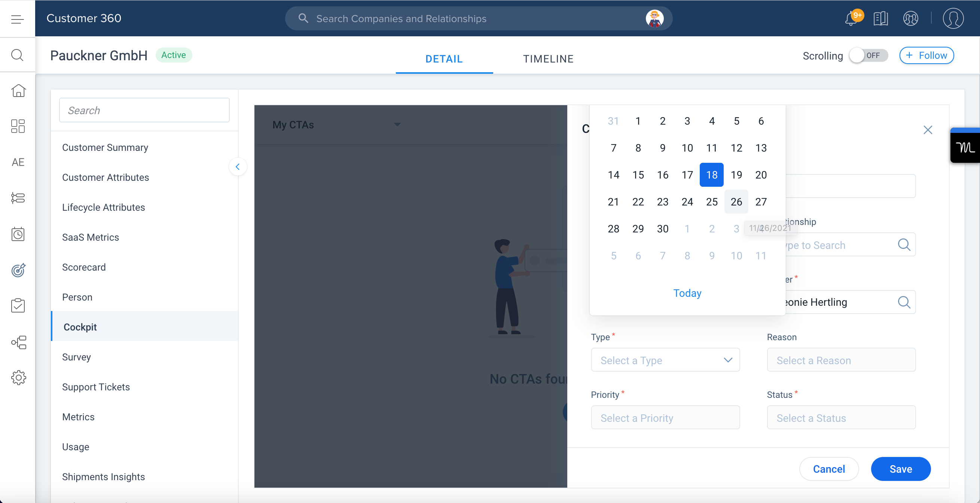The height and width of the screenshot is (503, 980).
Task: Pick day 1 at the calendar's first row
Action: (x=638, y=121)
